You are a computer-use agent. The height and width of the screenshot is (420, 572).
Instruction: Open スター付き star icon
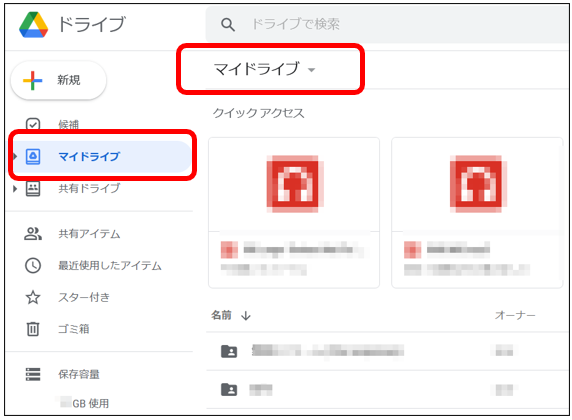(33, 297)
